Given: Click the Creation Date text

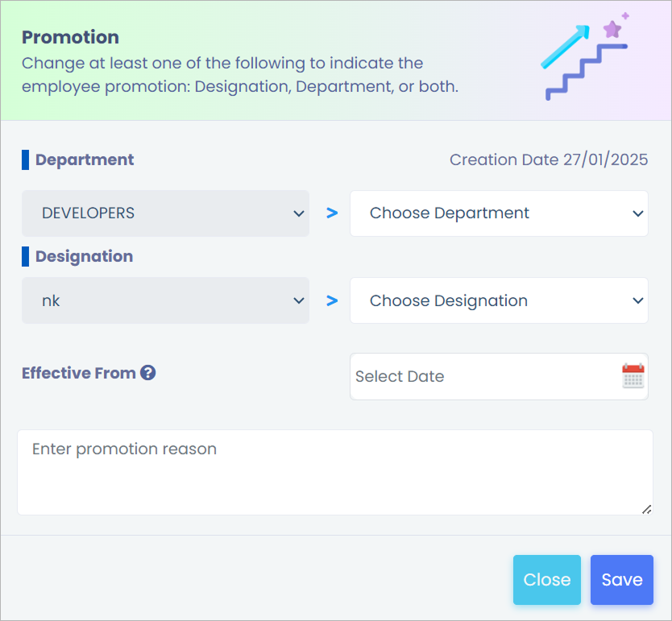Looking at the screenshot, I should [549, 159].
